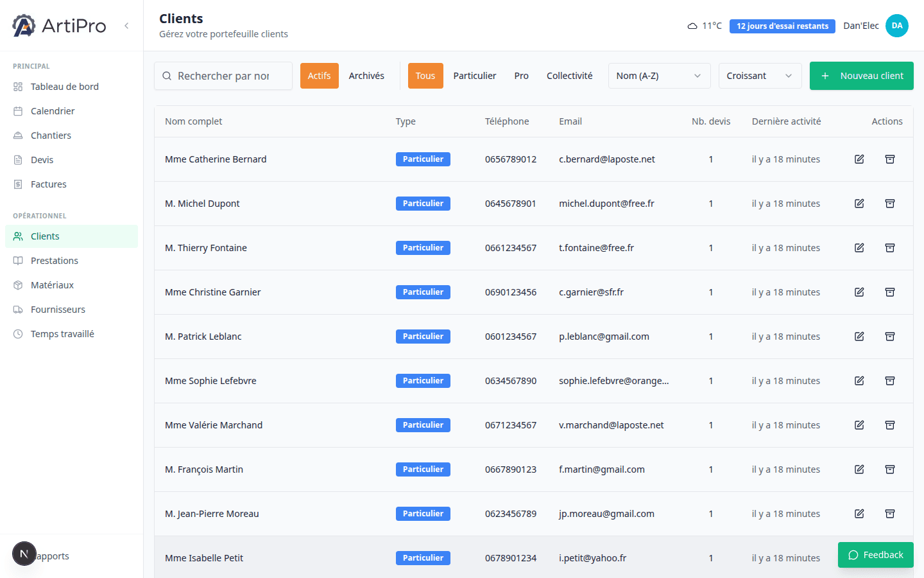Image resolution: width=924 pixels, height=578 pixels.
Task: Open the Croissant sort order dropdown
Action: 760,75
